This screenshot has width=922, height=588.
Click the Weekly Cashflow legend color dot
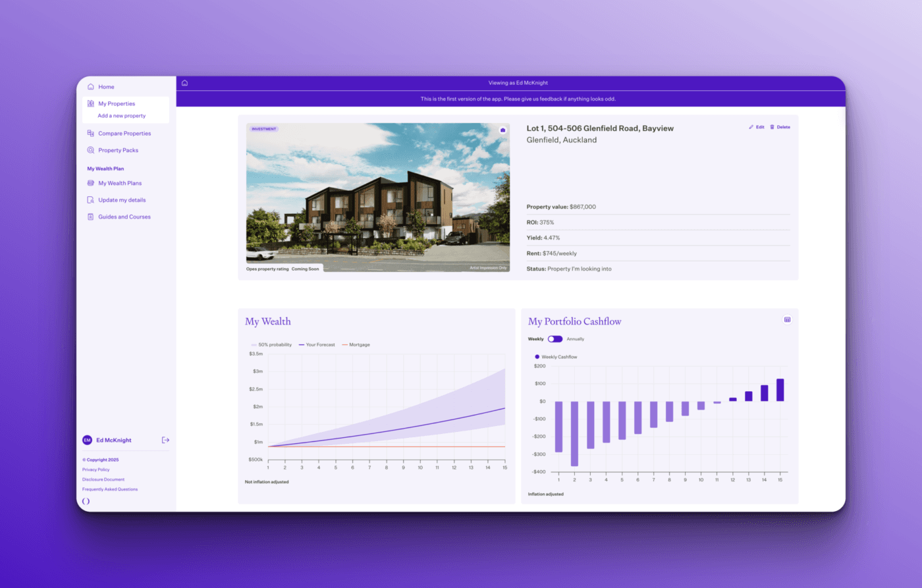(x=537, y=357)
